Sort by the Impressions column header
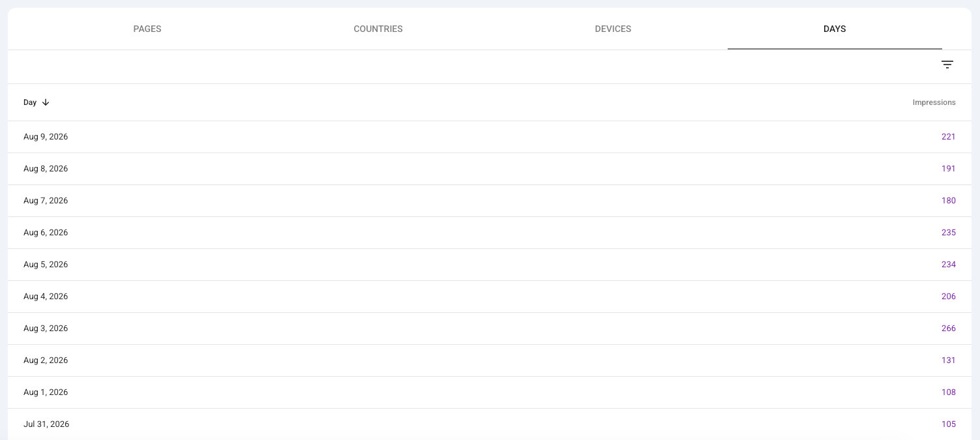980x440 pixels. 934,102
